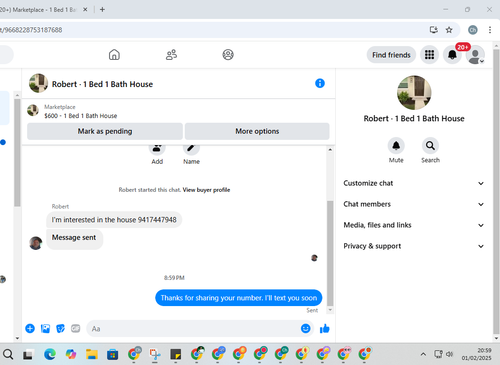Open the volume speaker tray icon
The image size is (500, 365).
pyautogui.click(x=450, y=354)
